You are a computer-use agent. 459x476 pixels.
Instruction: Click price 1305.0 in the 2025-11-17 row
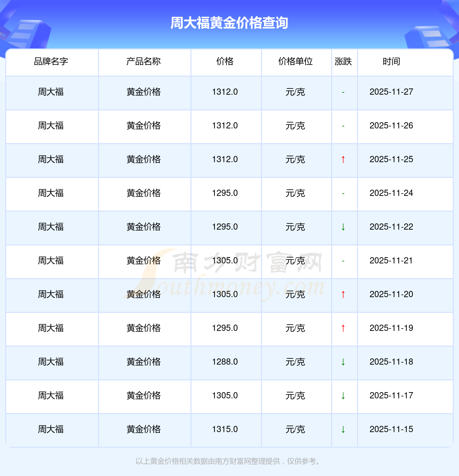225,396
